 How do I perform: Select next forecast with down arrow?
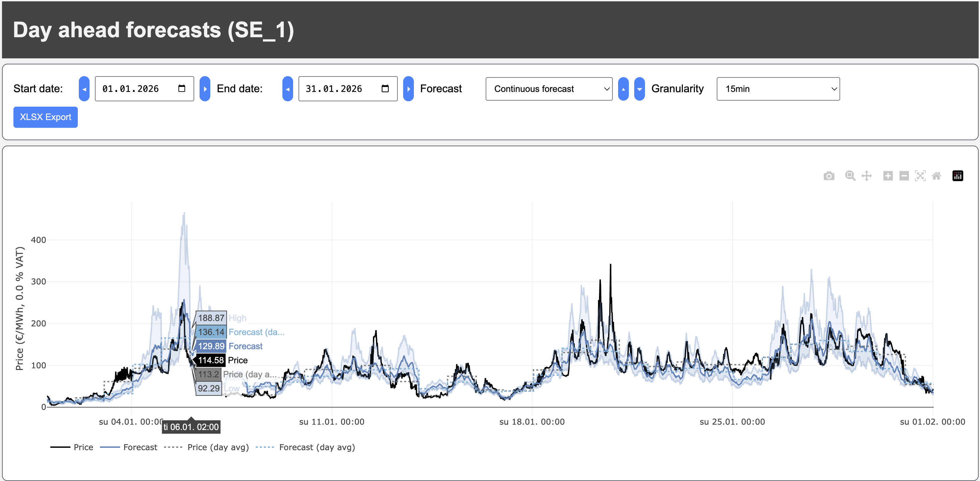pyautogui.click(x=640, y=89)
